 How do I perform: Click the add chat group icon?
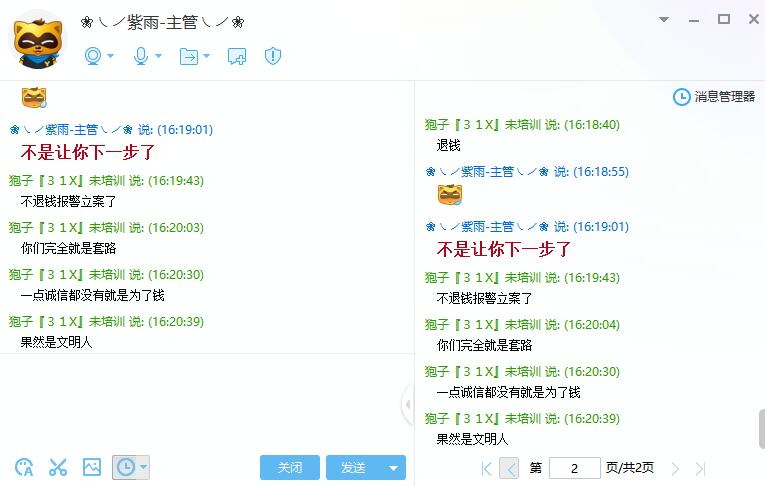tap(237, 56)
